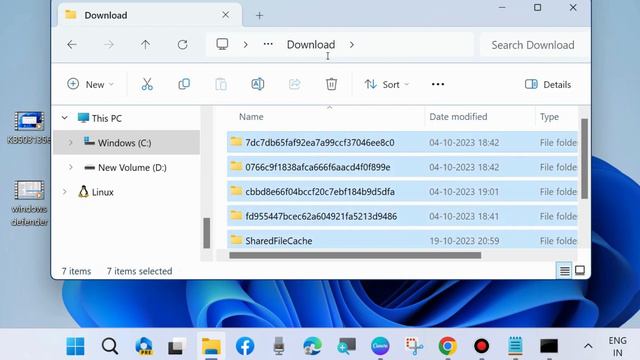This screenshot has width=640, height=360.
Task: Expand the Linux tree node
Action: tap(64, 192)
